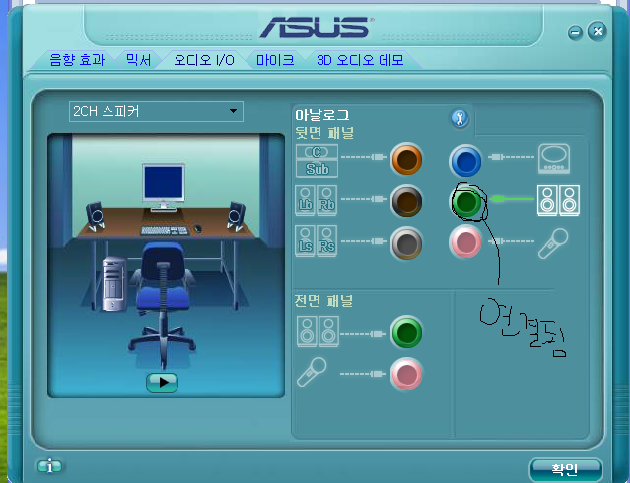630x483 pixels.
Task: Click the pink rear microphone jack
Action: pos(465,242)
